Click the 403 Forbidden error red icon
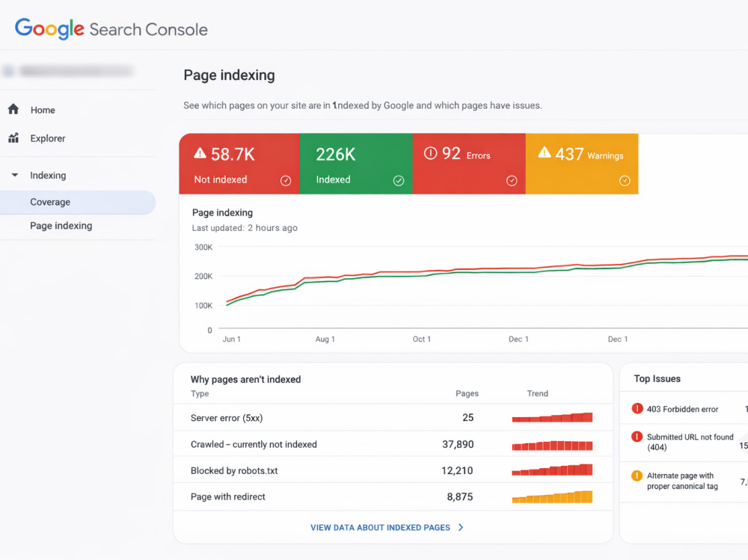This screenshot has height=560, width=748. [x=637, y=408]
